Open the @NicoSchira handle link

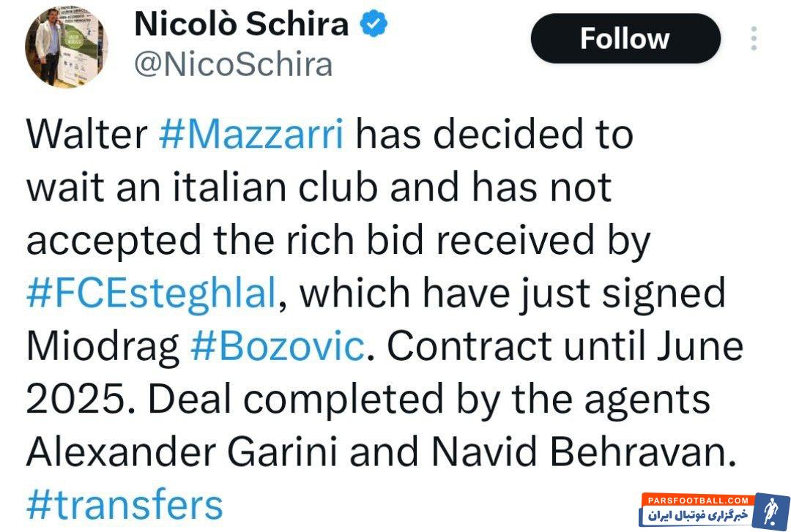(233, 64)
